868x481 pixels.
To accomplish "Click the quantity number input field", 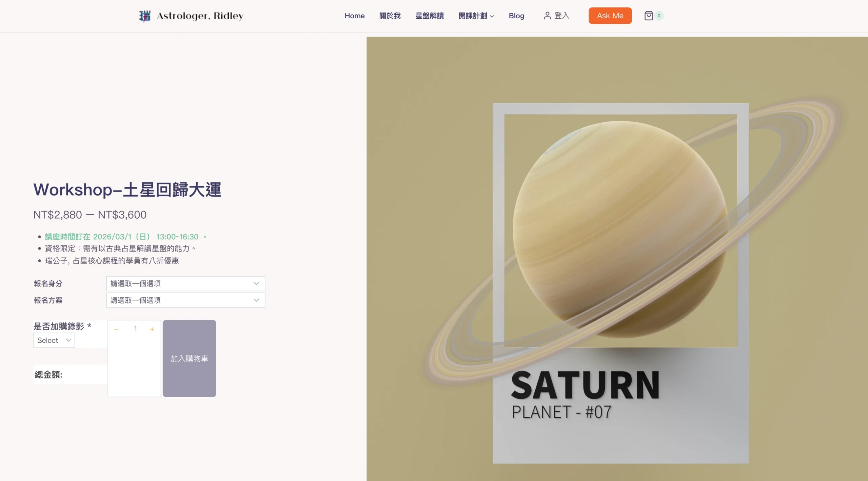I will (135, 329).
